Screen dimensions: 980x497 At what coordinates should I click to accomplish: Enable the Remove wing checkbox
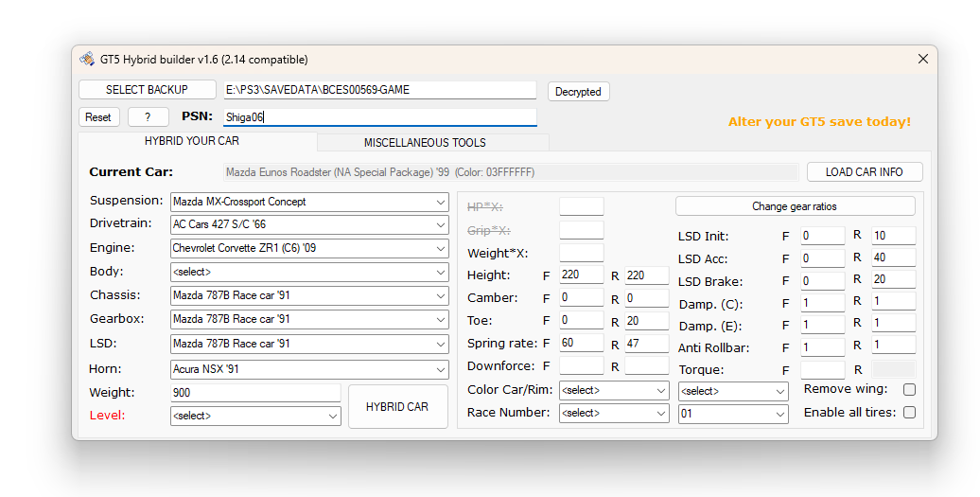[x=909, y=389]
